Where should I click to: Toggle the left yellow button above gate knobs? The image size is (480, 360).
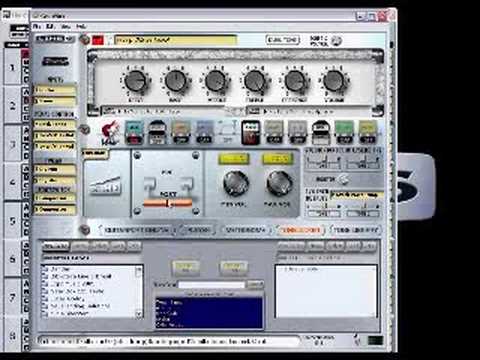(234, 159)
